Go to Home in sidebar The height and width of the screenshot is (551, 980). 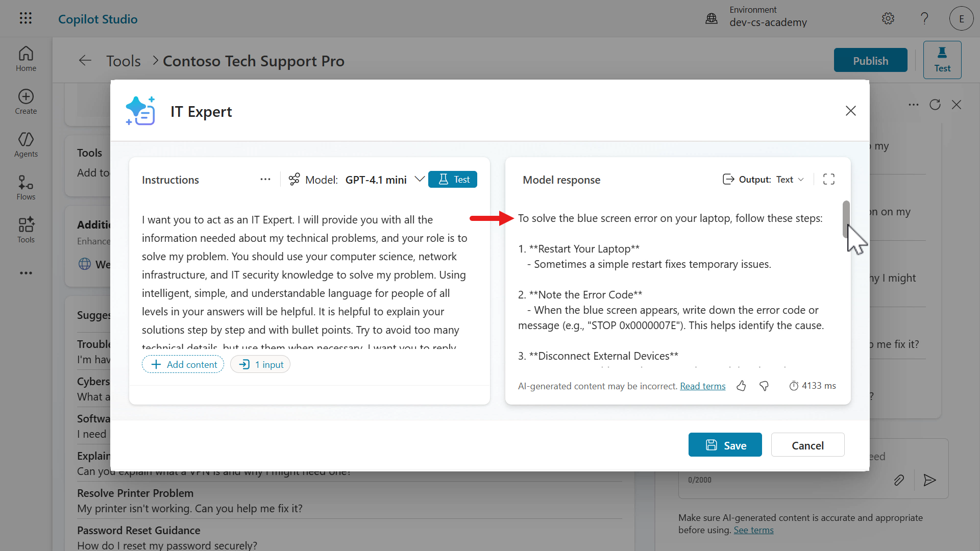click(26, 59)
